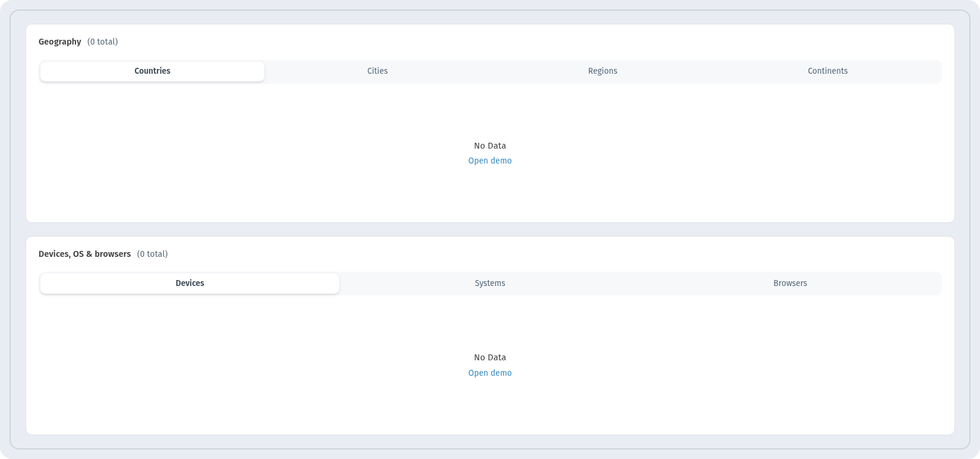The height and width of the screenshot is (459, 980).
Task: Click Open demo link under Devices section
Action: tap(490, 373)
